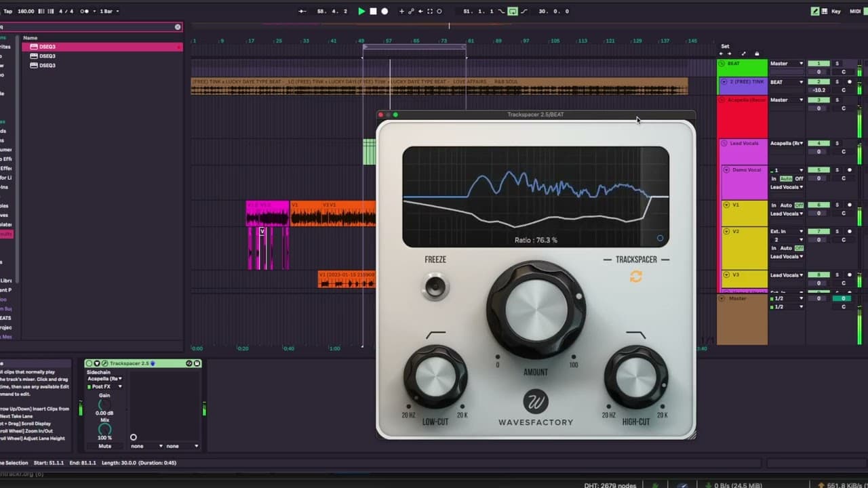Click the Re-enable Automation arrow icon
868x488 pixels.
(420, 12)
